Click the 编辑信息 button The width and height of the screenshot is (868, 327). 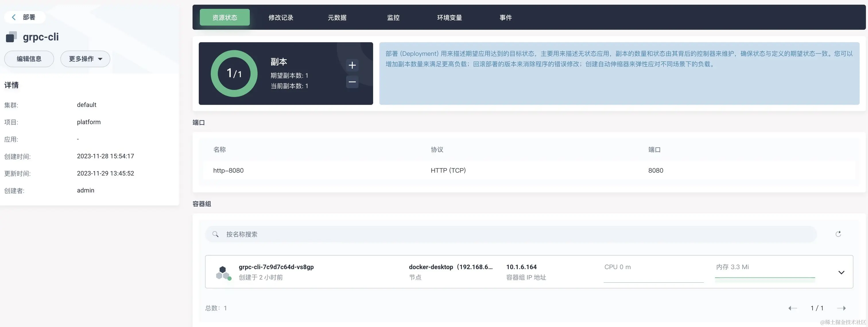[x=29, y=59]
